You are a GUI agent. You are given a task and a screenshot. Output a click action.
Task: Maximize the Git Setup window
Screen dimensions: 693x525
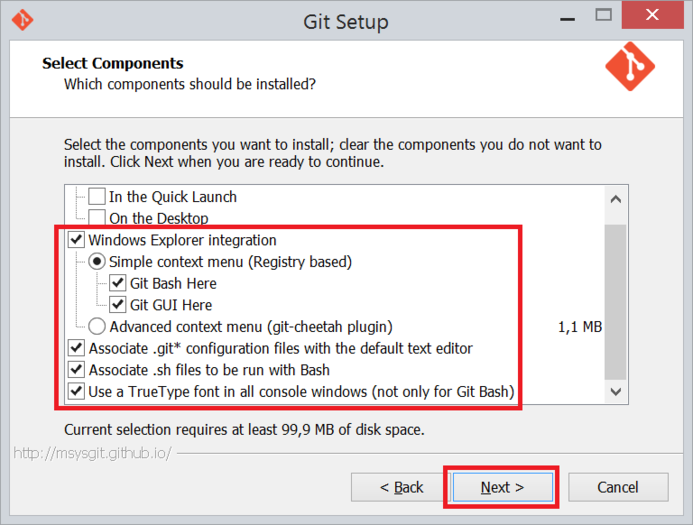603,16
